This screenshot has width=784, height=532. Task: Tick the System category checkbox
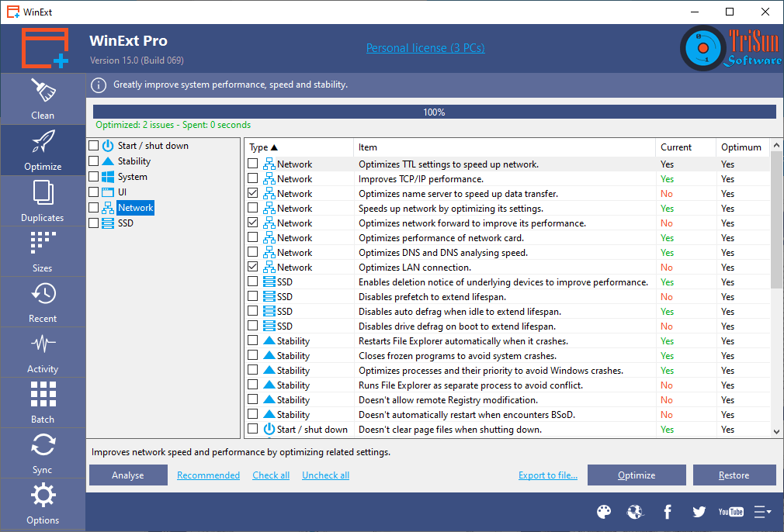click(x=93, y=177)
